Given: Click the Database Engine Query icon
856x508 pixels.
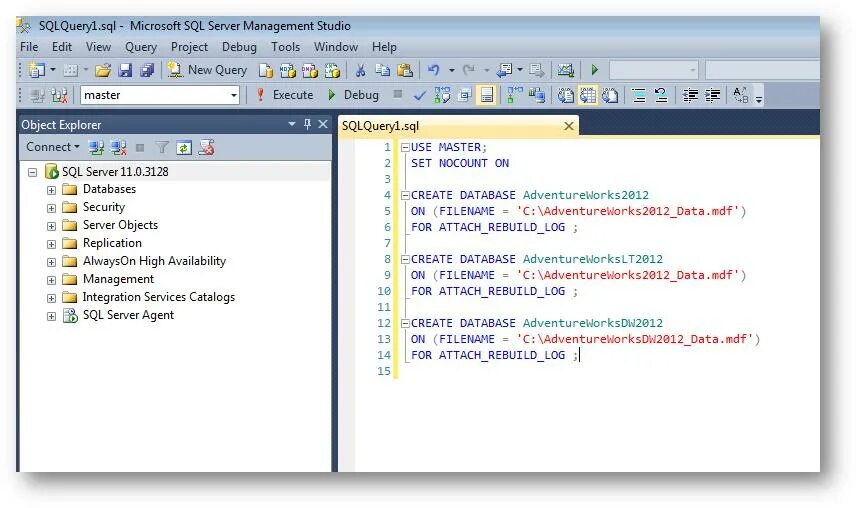Looking at the screenshot, I should point(266,70).
